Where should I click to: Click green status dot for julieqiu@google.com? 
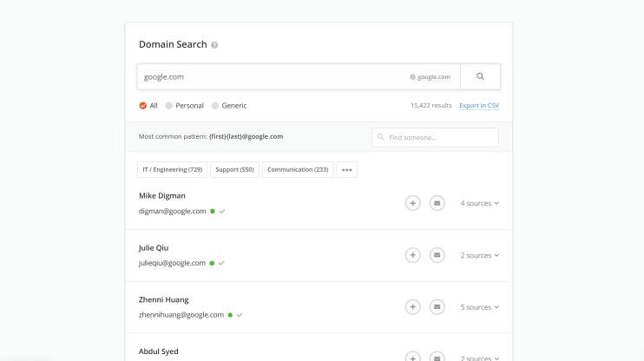pos(212,263)
